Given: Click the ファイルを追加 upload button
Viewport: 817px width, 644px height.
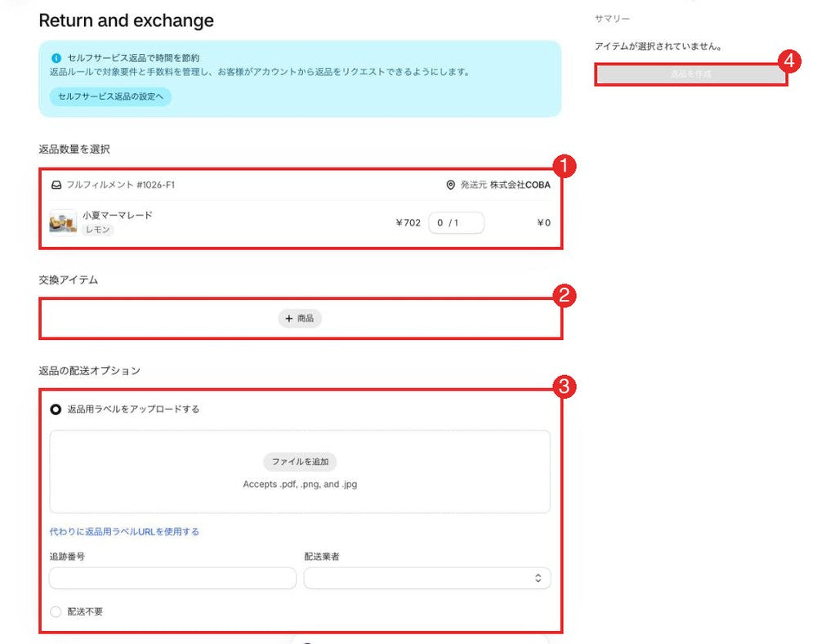Looking at the screenshot, I should [300, 462].
